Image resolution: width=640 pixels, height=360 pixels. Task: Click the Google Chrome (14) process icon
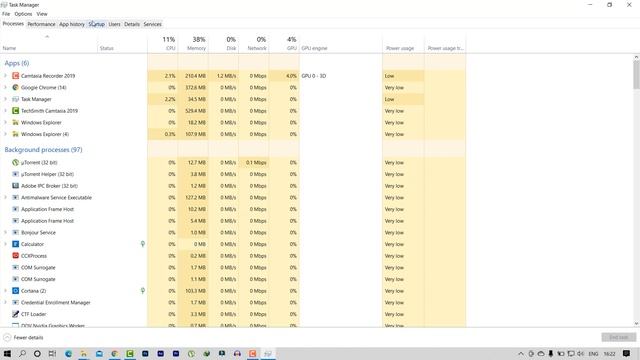coord(16,87)
